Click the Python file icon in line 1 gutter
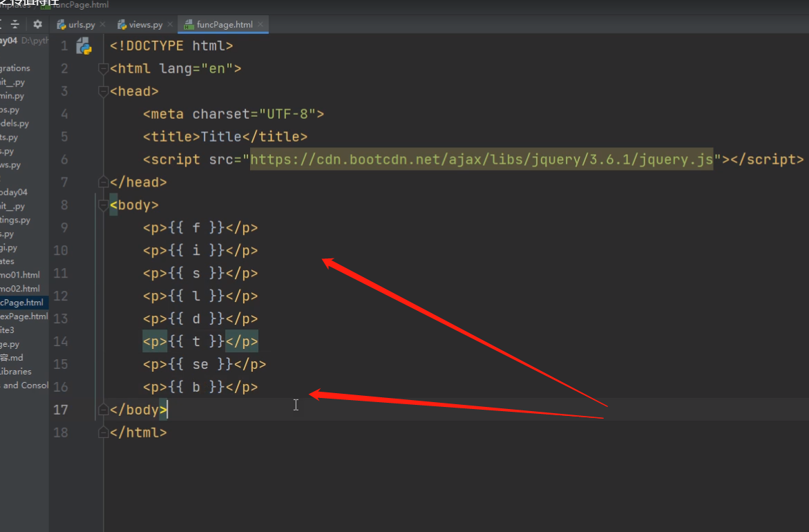The width and height of the screenshot is (809, 532). tap(84, 46)
